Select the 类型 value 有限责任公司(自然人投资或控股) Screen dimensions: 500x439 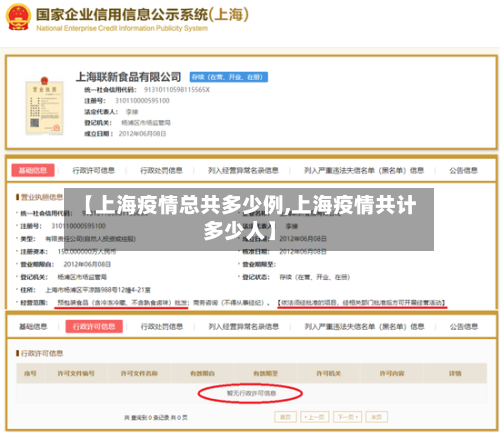pos(90,239)
